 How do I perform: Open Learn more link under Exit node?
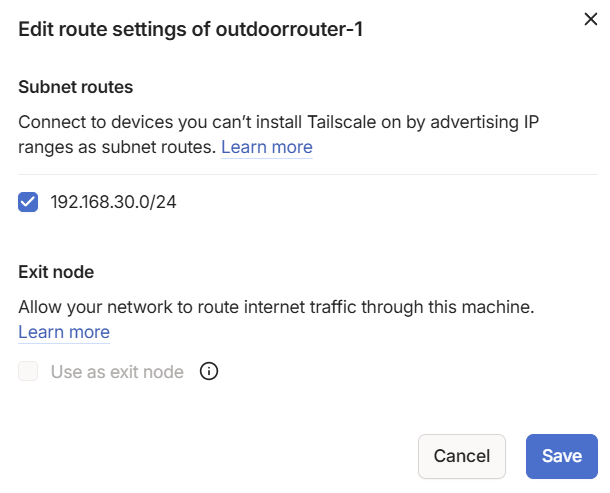(x=64, y=332)
